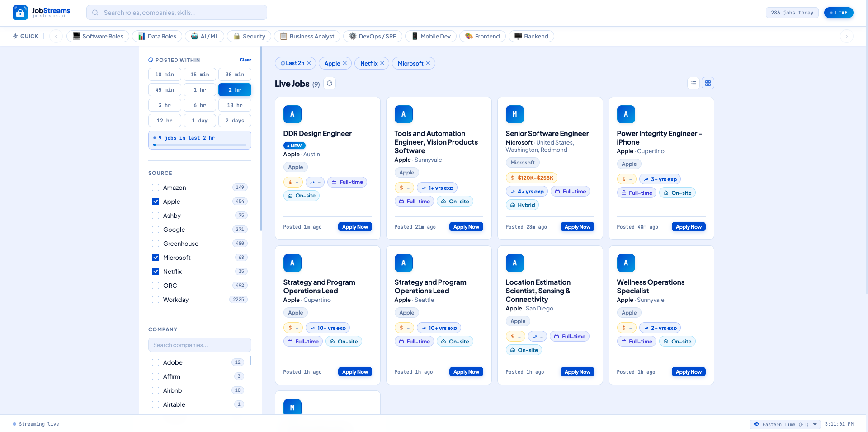The image size is (868, 432).
Task: Tick the ORC source checkbox
Action: tap(156, 286)
